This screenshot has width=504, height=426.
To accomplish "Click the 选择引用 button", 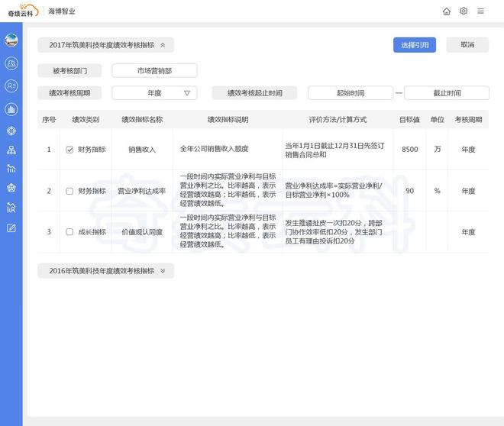I will [415, 45].
